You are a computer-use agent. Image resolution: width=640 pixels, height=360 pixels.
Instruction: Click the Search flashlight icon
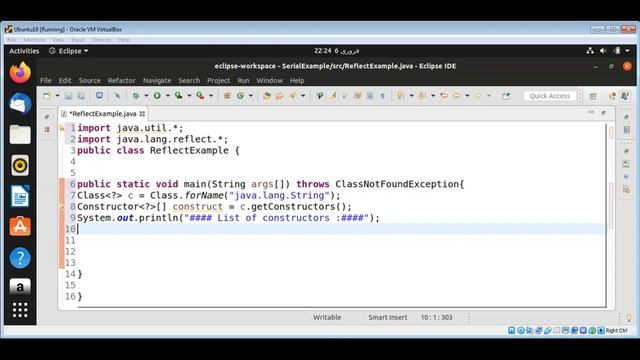(x=293, y=96)
